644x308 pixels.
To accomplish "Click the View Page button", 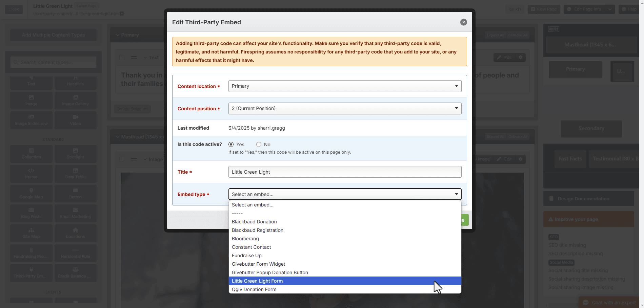I will pos(544,9).
